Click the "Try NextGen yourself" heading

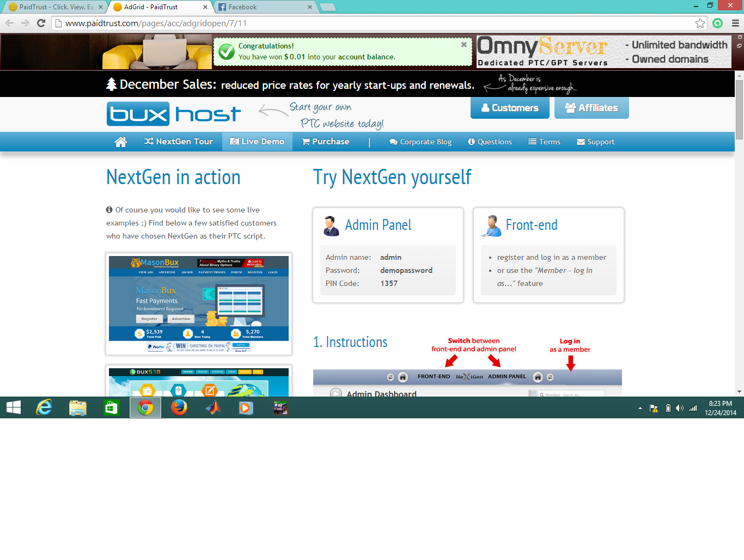pyautogui.click(x=392, y=178)
